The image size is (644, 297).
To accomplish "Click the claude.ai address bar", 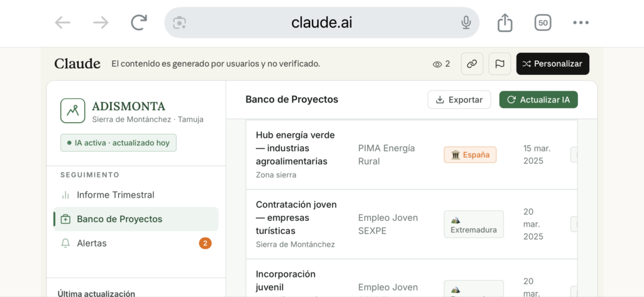I will (321, 23).
